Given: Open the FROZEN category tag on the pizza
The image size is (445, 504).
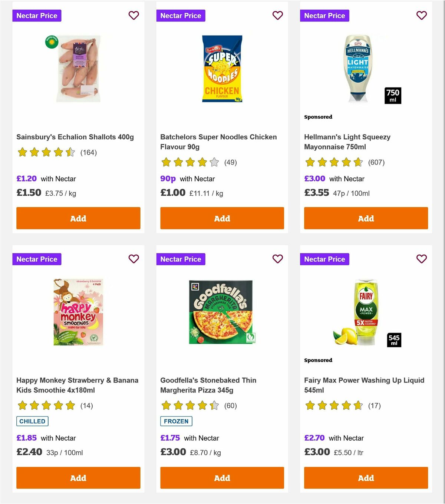Looking at the screenshot, I should point(176,421).
